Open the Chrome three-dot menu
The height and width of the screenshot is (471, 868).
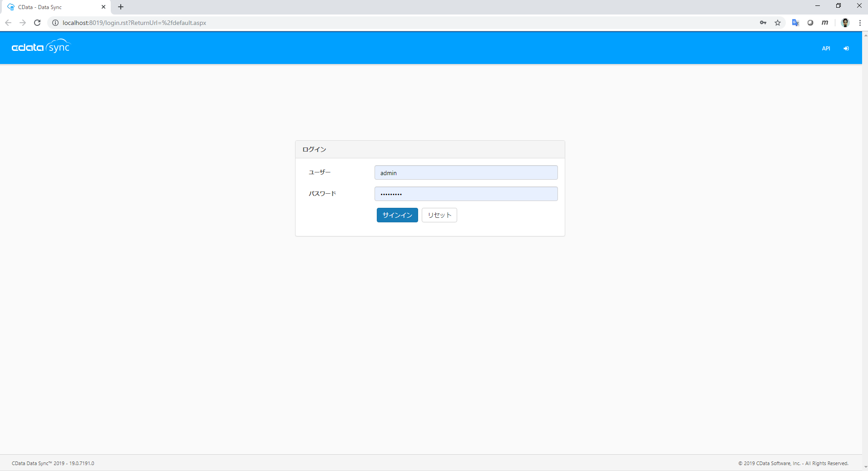pos(859,23)
